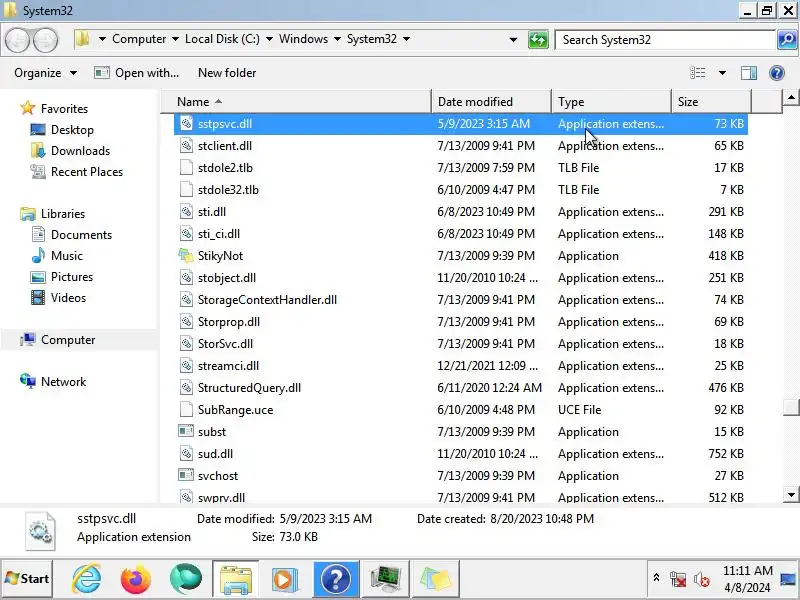Select the StorageContextHandler.dll file
This screenshot has width=800, height=600.
tap(461, 299)
